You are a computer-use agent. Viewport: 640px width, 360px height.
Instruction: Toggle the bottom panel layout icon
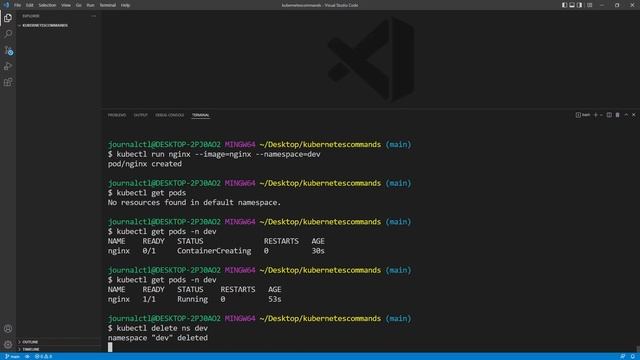click(x=572, y=5)
